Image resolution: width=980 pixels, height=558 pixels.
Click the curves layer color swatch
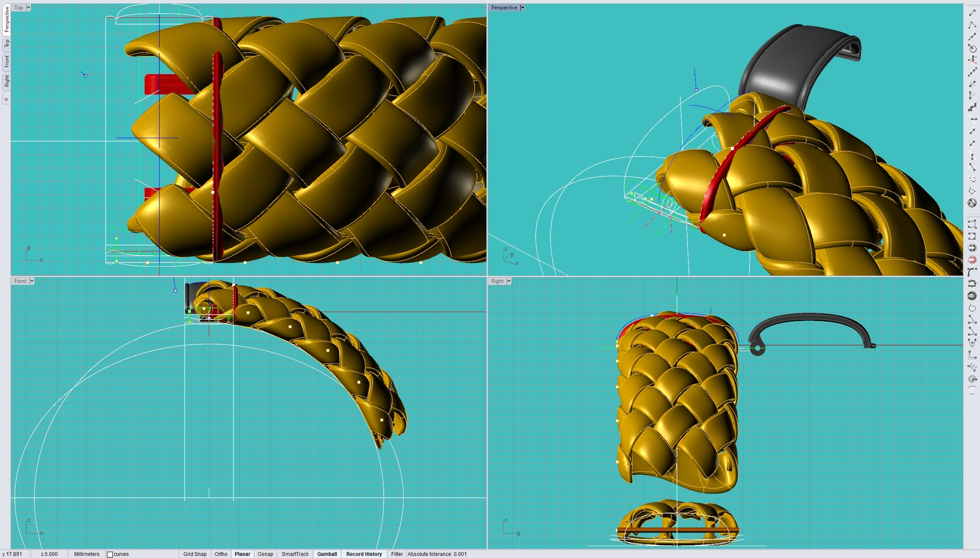click(x=110, y=554)
